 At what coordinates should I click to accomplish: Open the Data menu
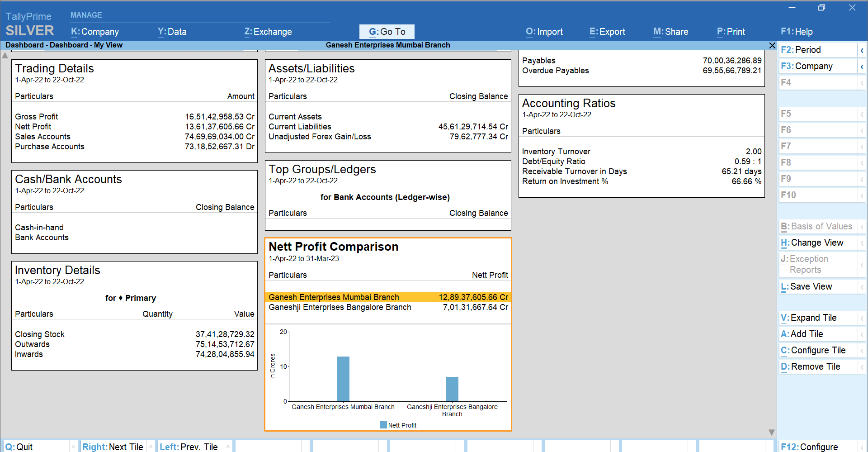coord(172,32)
